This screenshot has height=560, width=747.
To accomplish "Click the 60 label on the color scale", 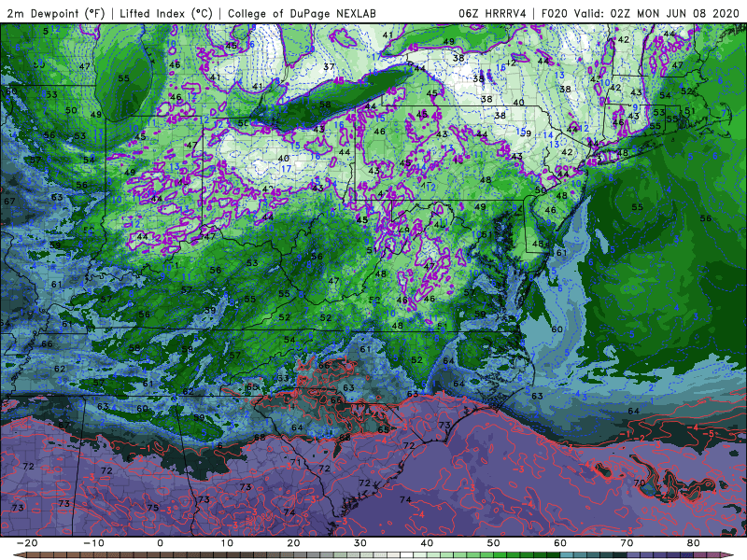I will coord(560,543).
